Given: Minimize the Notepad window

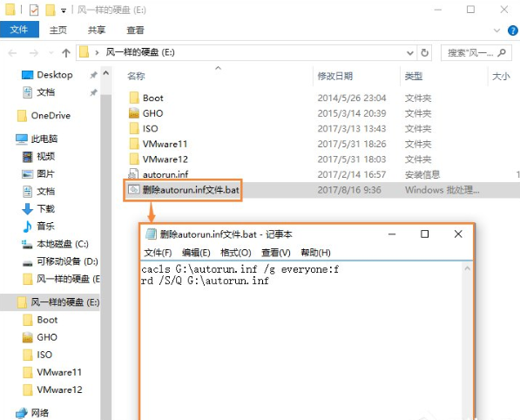Looking at the screenshot, I should (x=392, y=234).
